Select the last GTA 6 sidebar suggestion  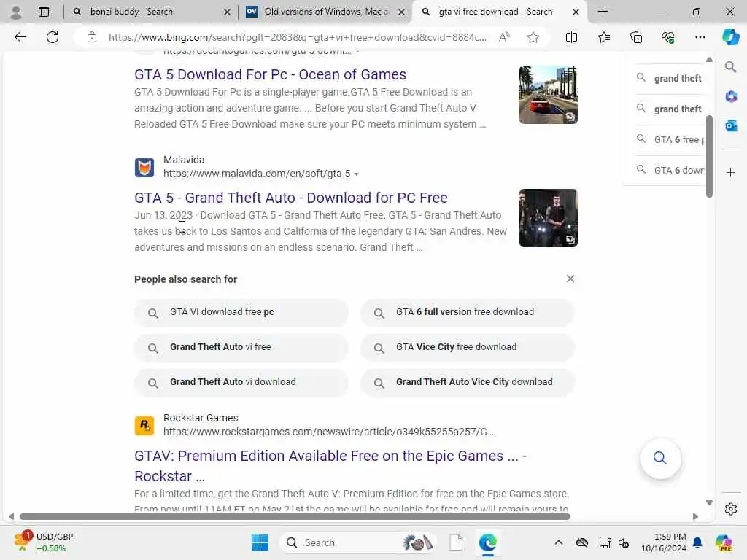click(670, 170)
